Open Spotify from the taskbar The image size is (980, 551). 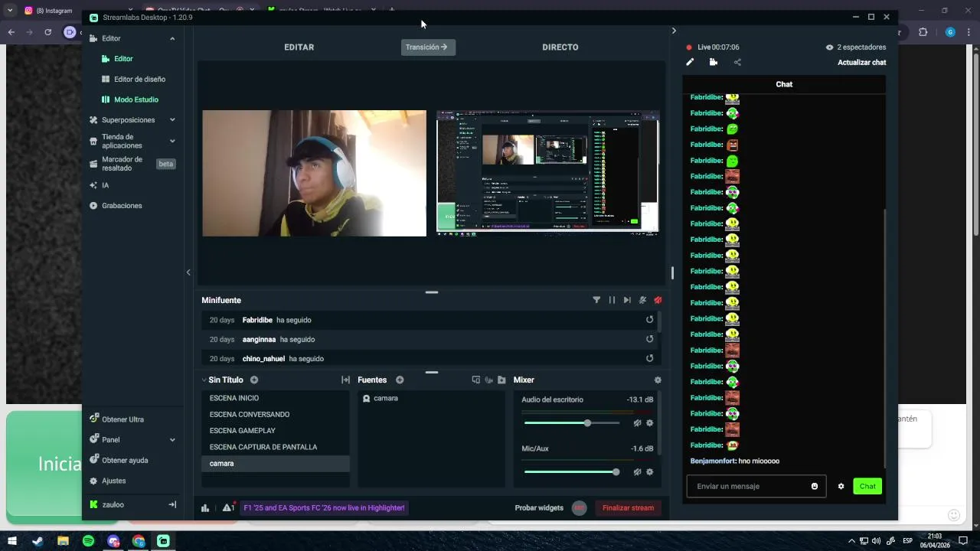pyautogui.click(x=88, y=541)
